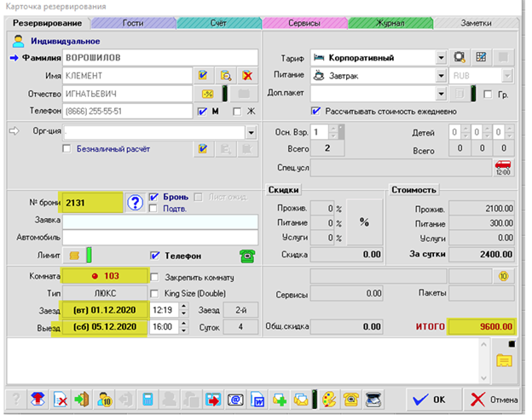Click the yellow note icon beside notes area
The image size is (532, 420).
504,361
